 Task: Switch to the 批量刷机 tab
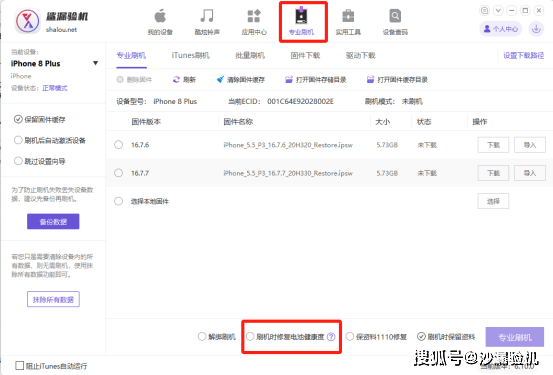pyautogui.click(x=250, y=56)
